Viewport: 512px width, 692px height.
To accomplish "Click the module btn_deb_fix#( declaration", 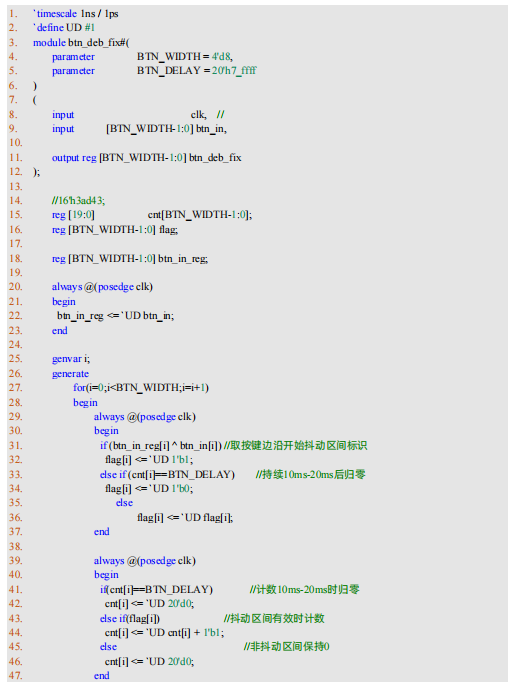I will point(81,43).
